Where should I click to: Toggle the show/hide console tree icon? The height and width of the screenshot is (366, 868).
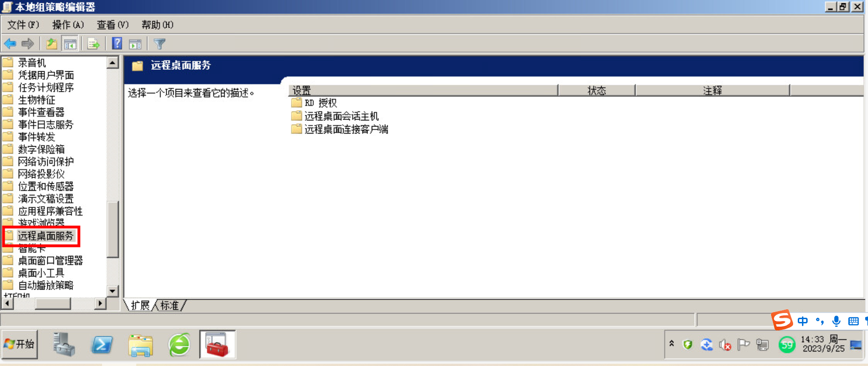(x=70, y=44)
